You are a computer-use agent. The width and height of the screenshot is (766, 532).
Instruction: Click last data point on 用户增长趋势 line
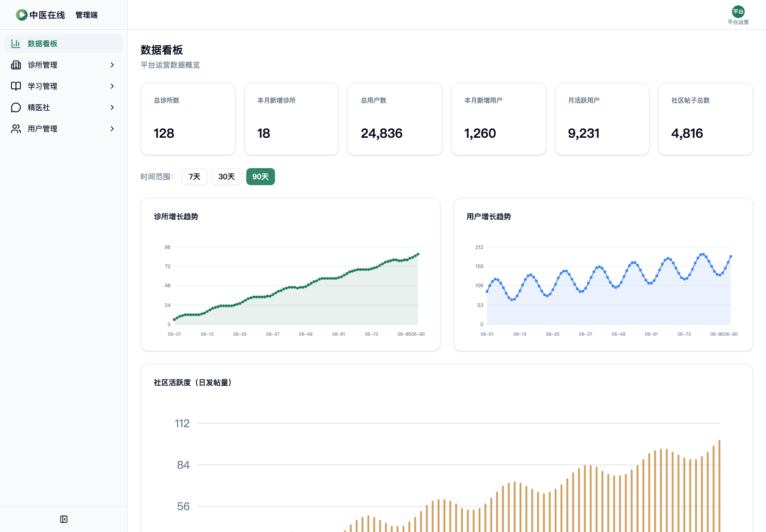click(x=731, y=256)
